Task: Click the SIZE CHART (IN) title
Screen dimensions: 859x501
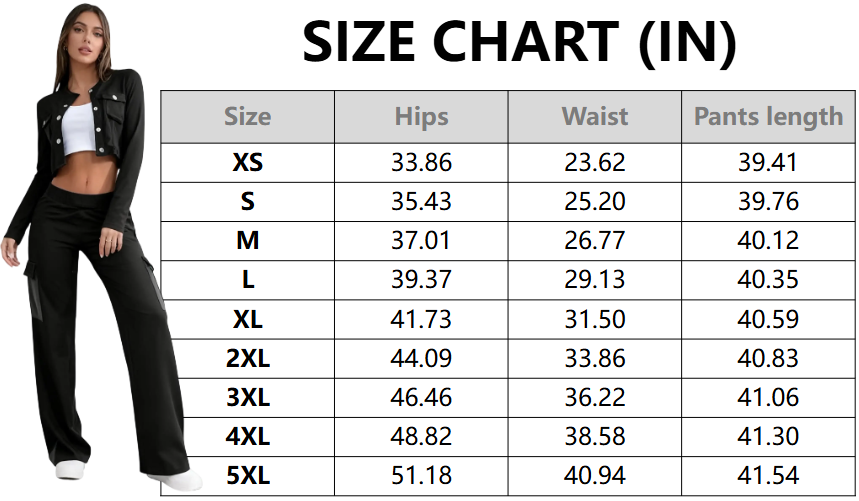Action: pos(519,42)
